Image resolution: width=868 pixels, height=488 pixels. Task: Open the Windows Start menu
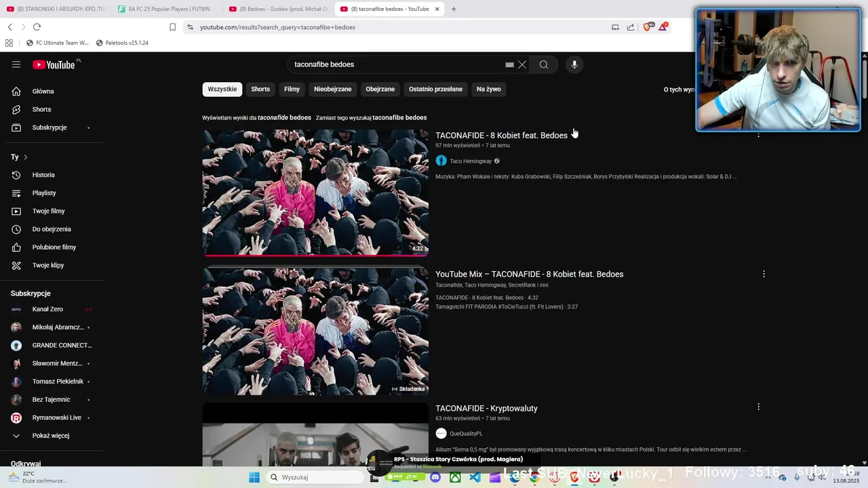[254, 477]
